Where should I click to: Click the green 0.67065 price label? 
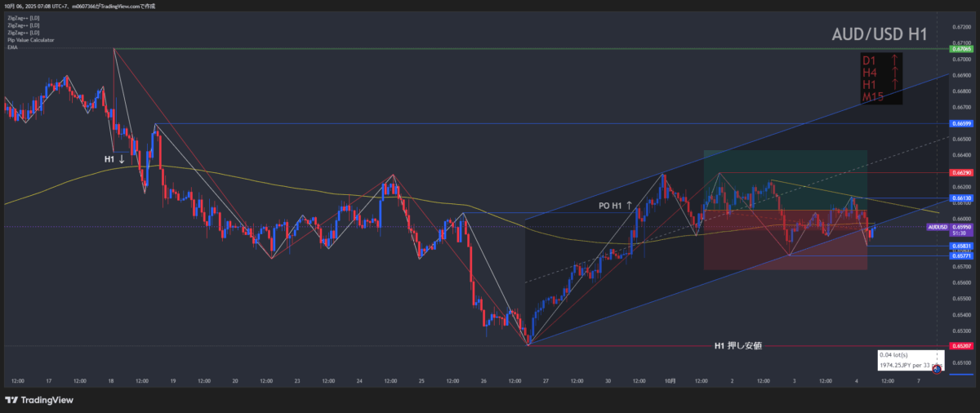coord(960,50)
